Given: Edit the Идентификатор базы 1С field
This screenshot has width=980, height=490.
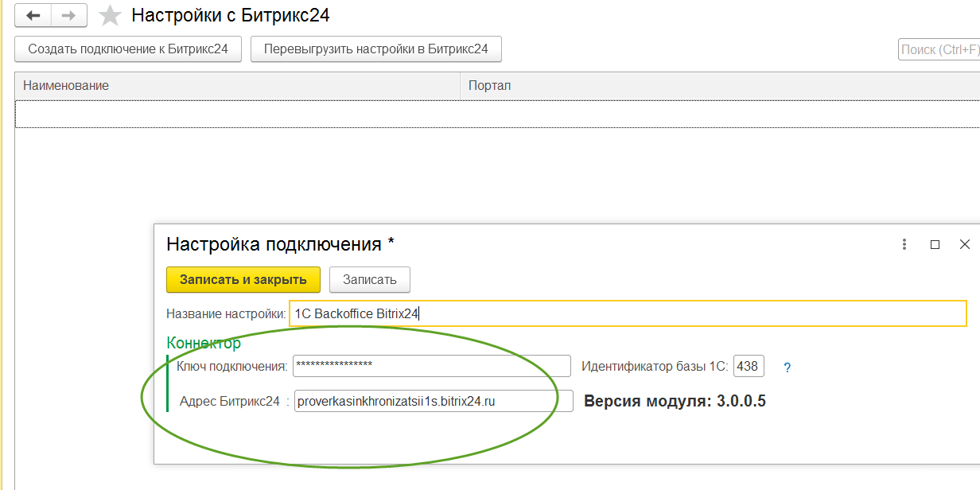Looking at the screenshot, I should pyautogui.click(x=749, y=366).
